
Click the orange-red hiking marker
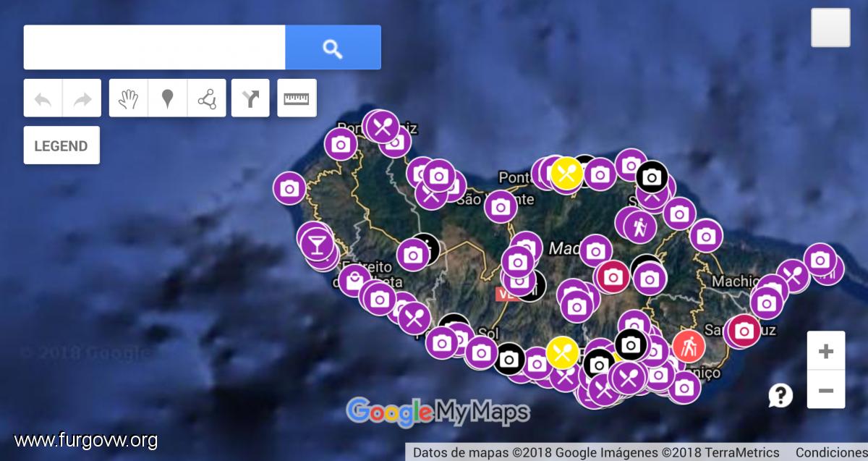tap(689, 346)
